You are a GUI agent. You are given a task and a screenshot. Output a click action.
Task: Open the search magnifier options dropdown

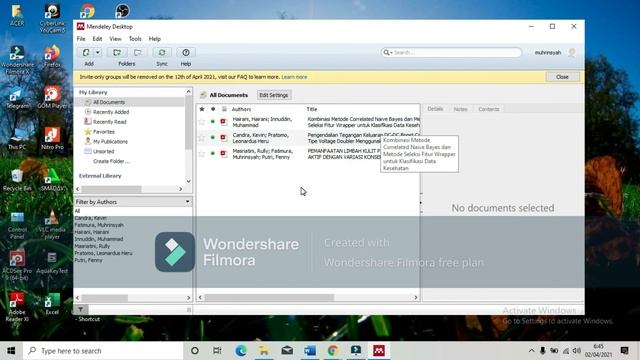click(387, 52)
